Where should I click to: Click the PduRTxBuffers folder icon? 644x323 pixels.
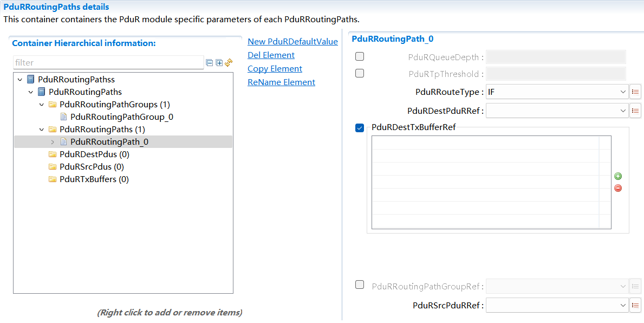point(52,179)
